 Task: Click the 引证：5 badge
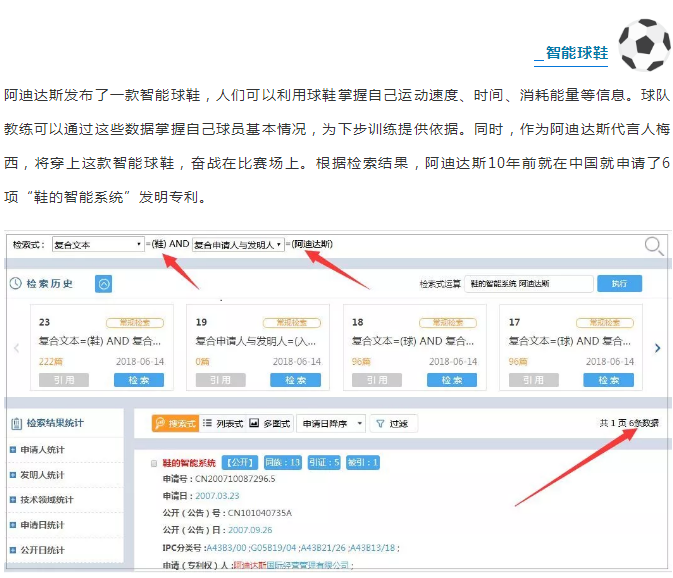click(324, 463)
